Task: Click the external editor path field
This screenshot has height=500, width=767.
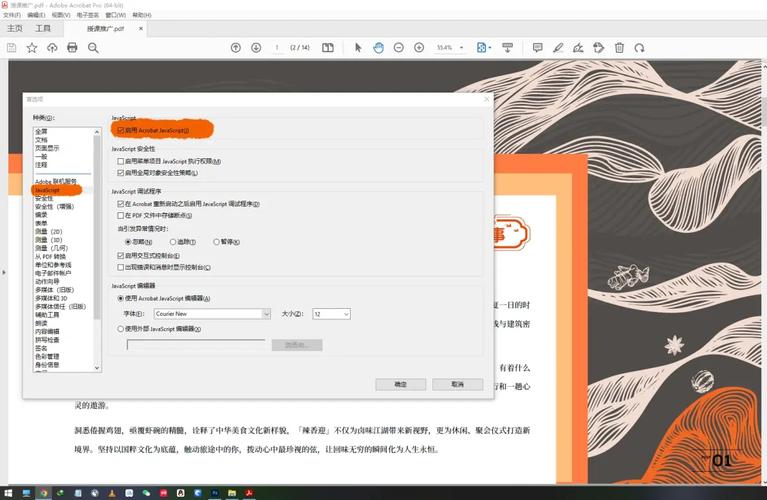Action: point(196,345)
